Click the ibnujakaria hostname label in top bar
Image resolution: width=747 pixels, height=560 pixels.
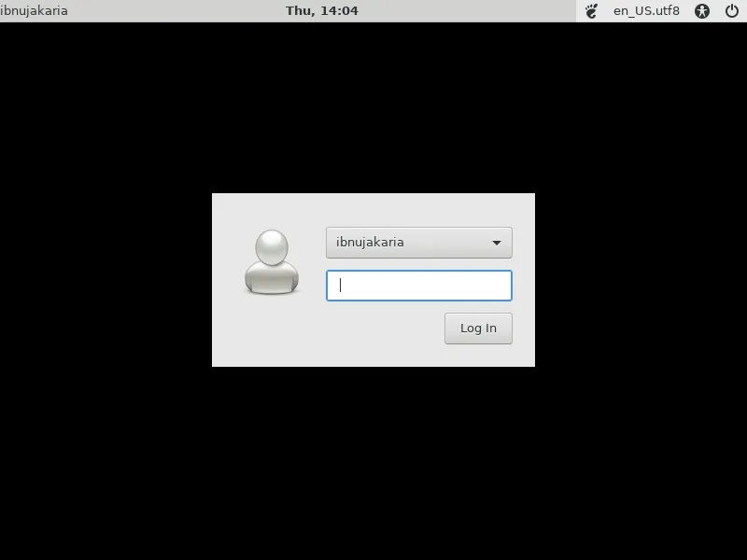coord(34,10)
